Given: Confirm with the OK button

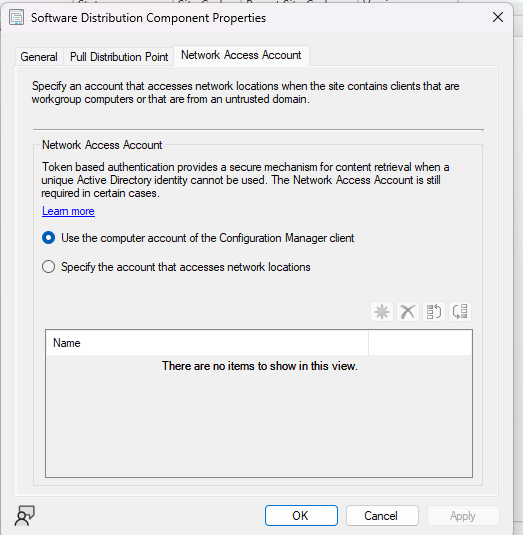Looking at the screenshot, I should [301, 516].
